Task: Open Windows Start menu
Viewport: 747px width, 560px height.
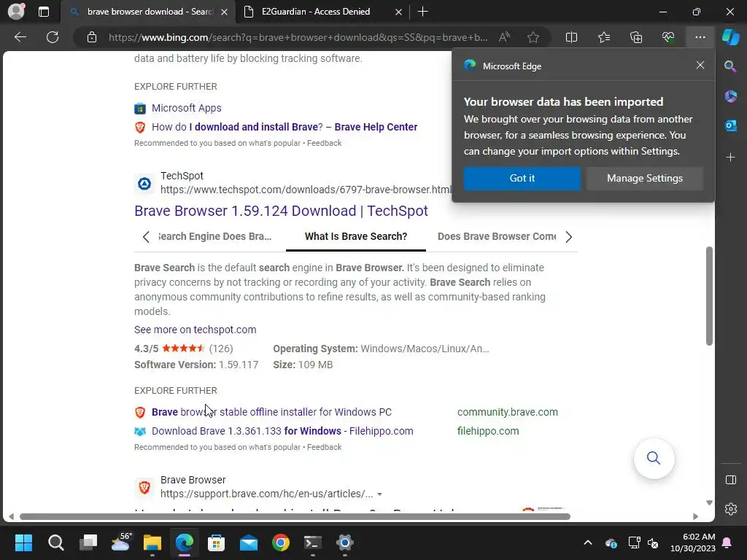Action: point(23,542)
